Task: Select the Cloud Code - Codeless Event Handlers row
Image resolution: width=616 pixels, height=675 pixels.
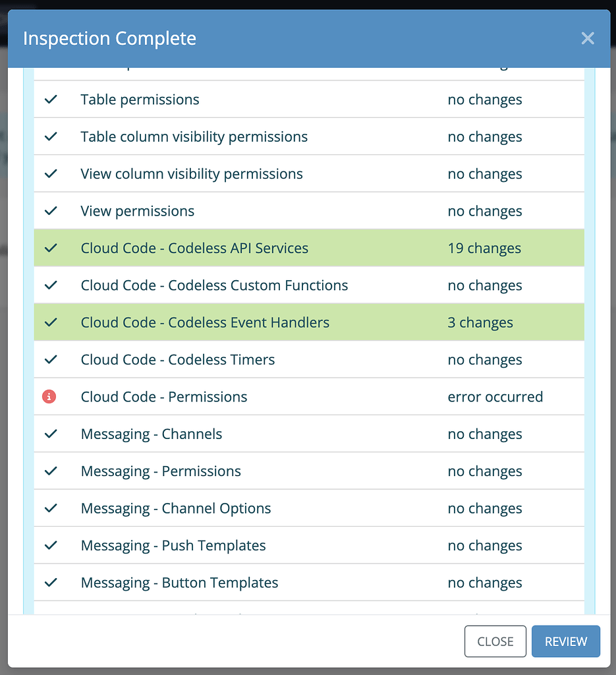Action: pyautogui.click(x=264, y=322)
